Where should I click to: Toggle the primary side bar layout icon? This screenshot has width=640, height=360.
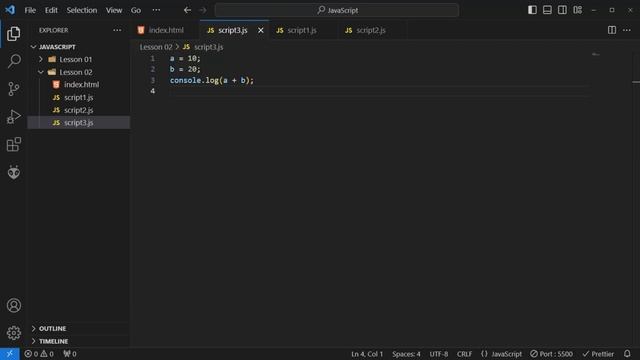coord(532,10)
